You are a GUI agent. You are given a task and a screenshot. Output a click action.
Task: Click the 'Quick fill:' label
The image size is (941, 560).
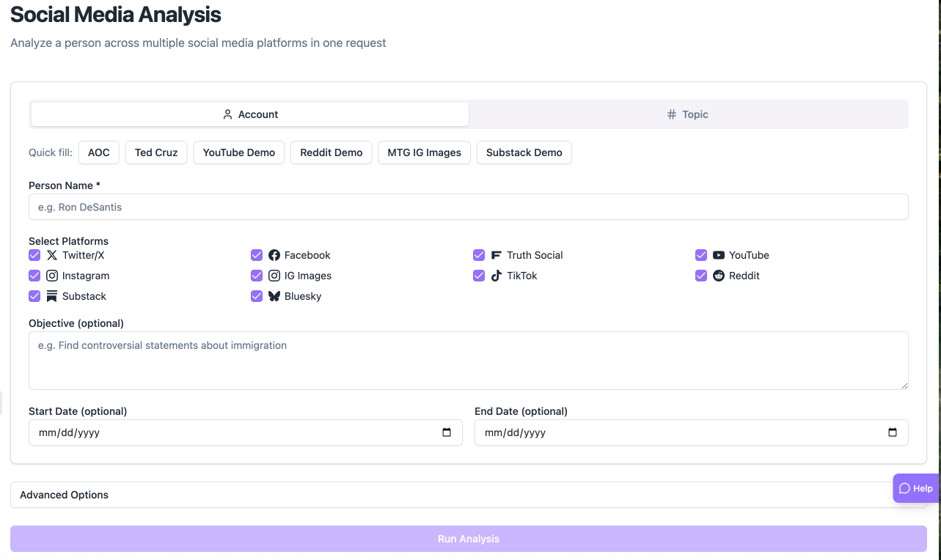(51, 152)
